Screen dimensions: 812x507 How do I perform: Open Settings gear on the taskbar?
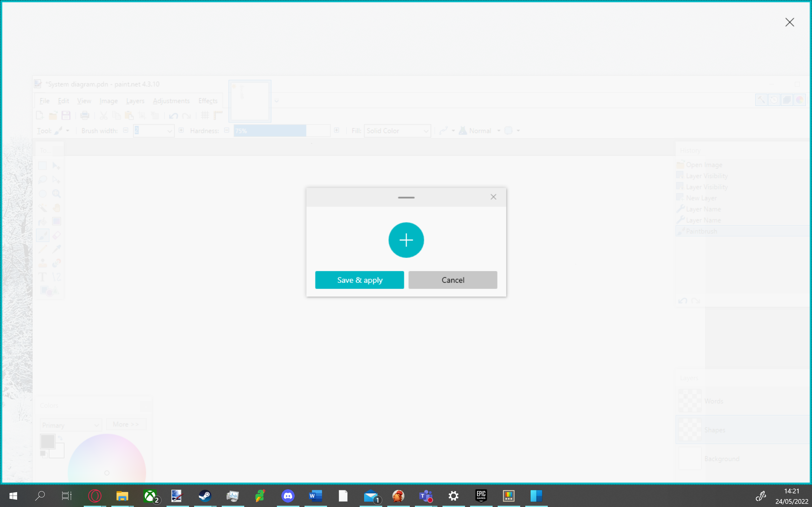453,496
